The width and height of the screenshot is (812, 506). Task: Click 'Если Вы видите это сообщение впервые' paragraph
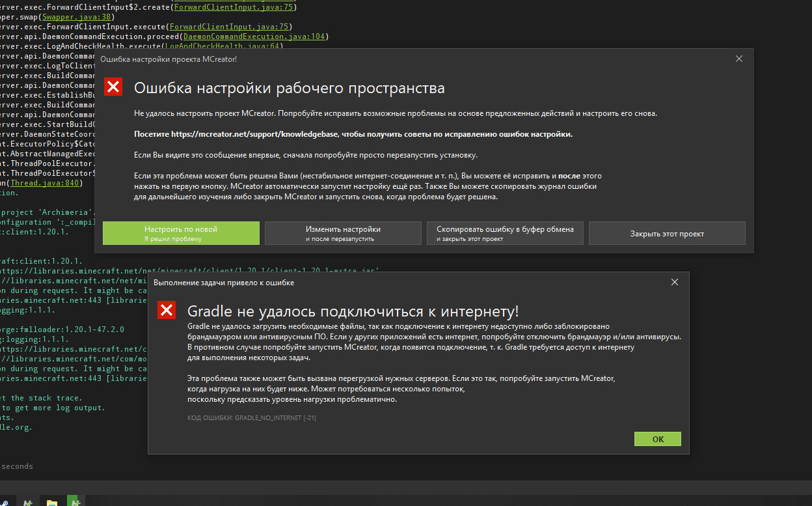click(306, 155)
